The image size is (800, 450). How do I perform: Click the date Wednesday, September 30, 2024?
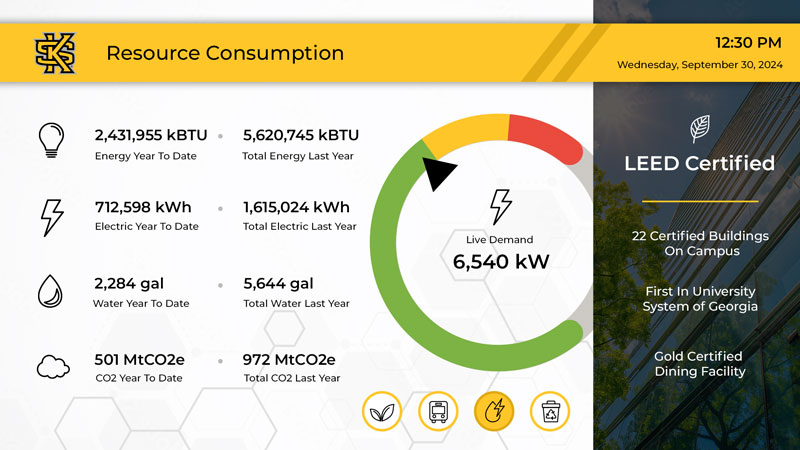[x=699, y=65]
